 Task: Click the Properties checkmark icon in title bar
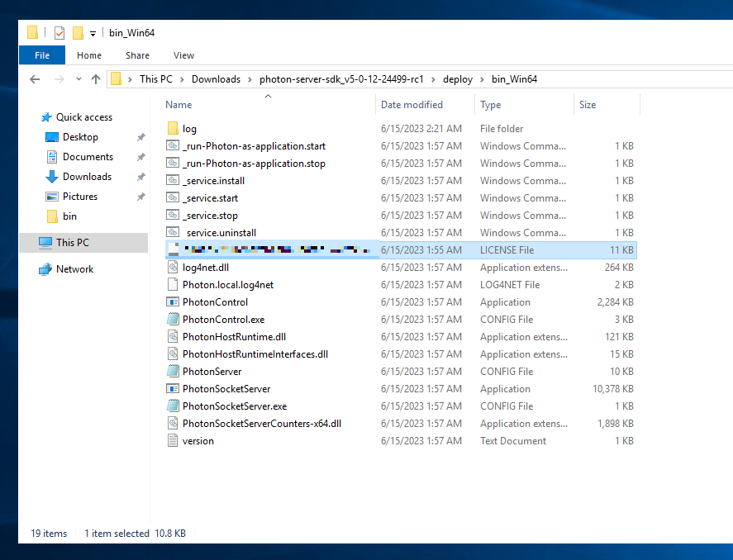click(x=59, y=33)
